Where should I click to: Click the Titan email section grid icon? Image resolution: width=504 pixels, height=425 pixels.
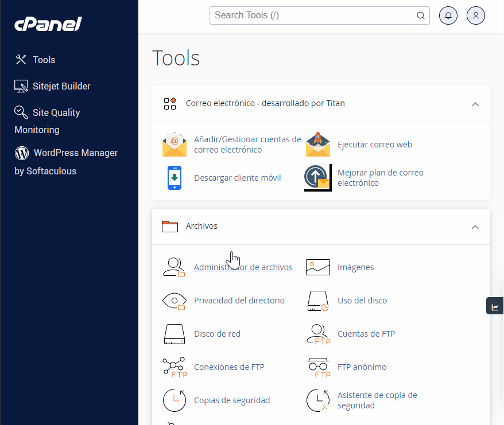(170, 104)
